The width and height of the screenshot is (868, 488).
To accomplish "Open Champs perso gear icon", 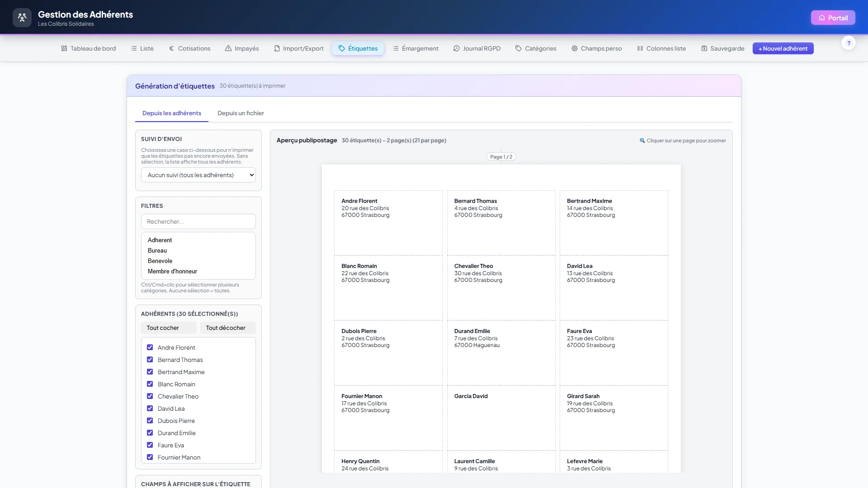I will coord(575,48).
